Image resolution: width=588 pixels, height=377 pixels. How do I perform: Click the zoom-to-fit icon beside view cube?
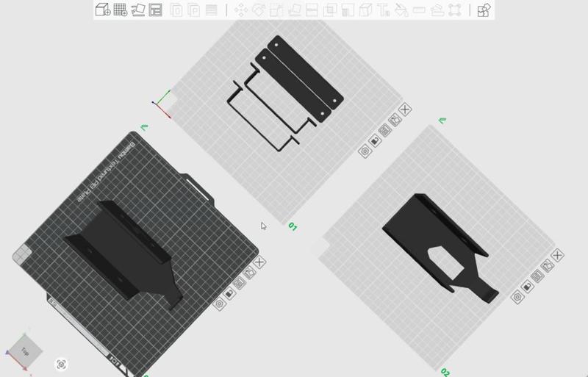[62, 365]
